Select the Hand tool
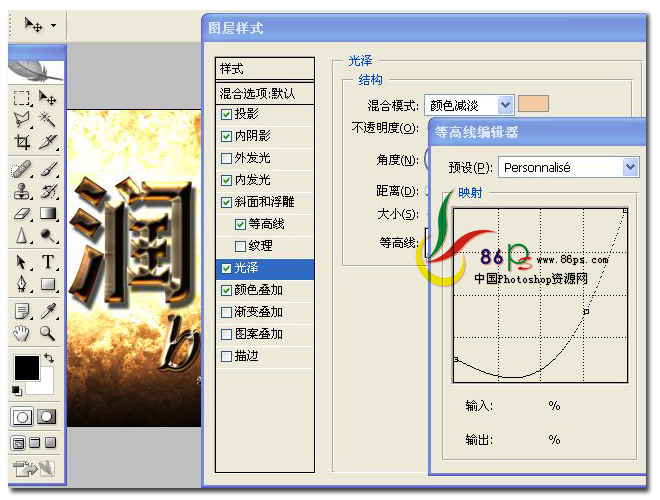Viewport: 660px width, 500px height. [x=21, y=333]
